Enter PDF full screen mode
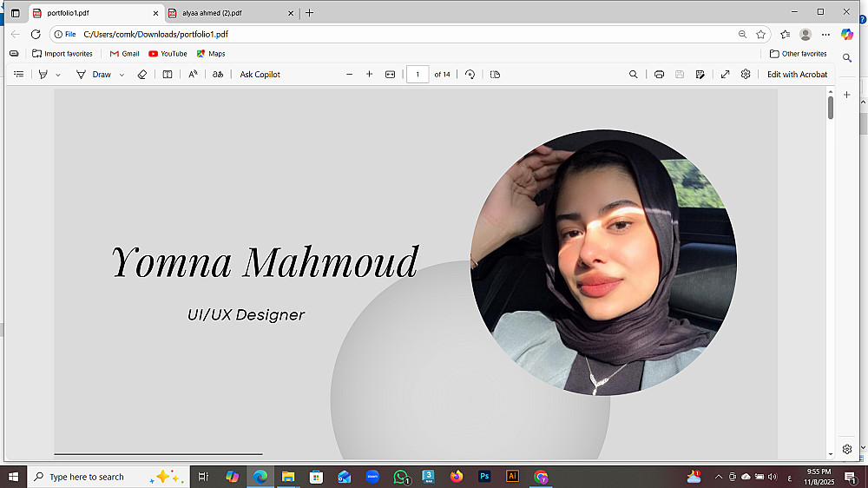Screen dimensions: 868x488 725,74
